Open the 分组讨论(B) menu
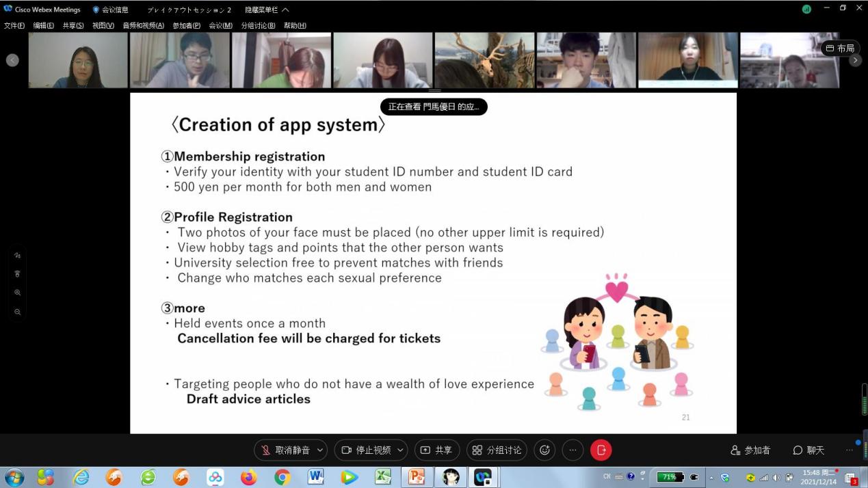 pyautogui.click(x=258, y=25)
